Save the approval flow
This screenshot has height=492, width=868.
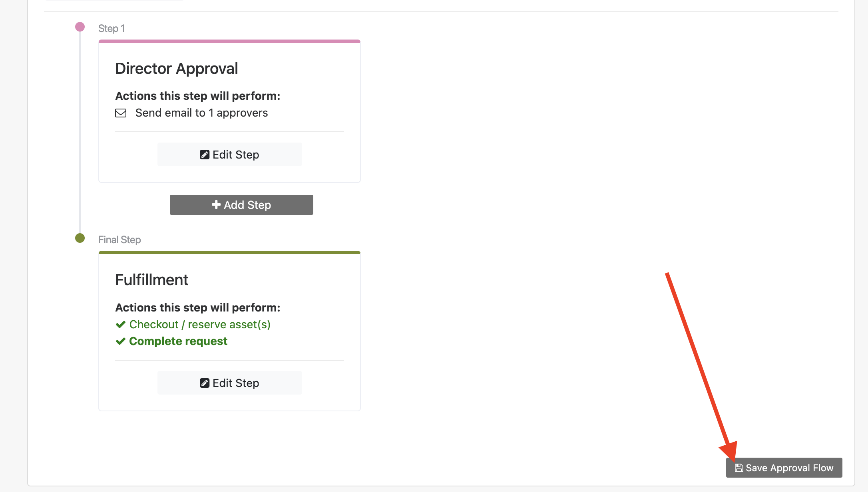point(784,468)
